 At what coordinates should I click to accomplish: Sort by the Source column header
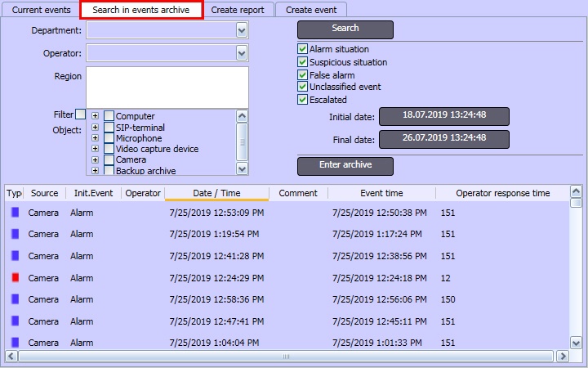tap(44, 193)
